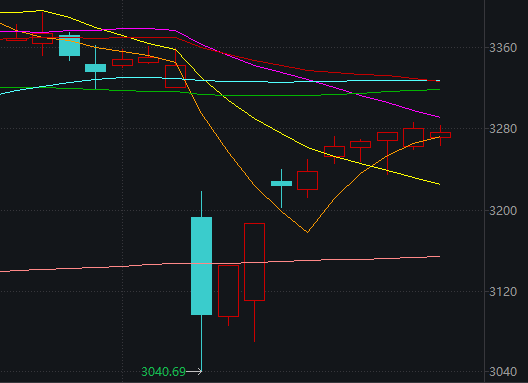Select the 3040 price axis label
The image size is (528, 383).
(x=503, y=372)
